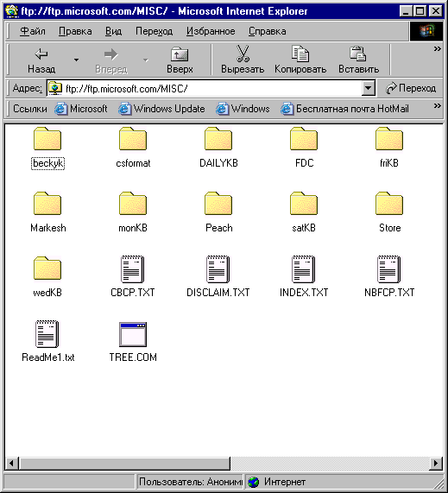Click the Back (Назад) toolbar button

(41, 60)
